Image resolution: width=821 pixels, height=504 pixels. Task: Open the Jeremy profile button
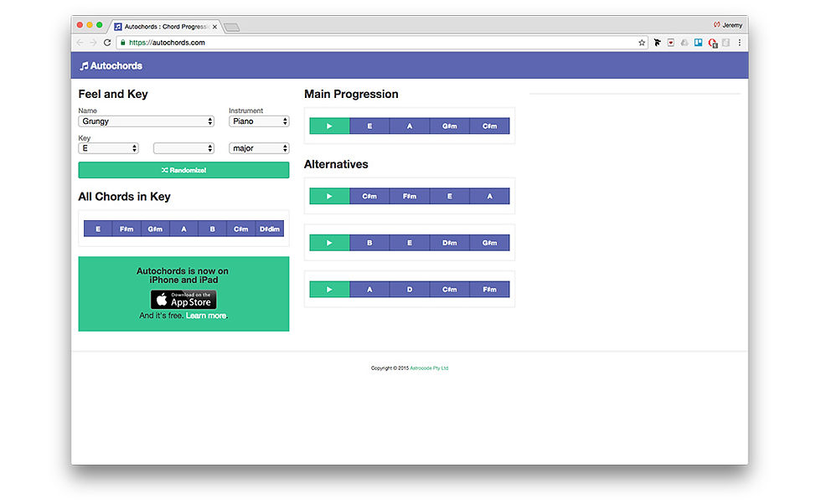[x=728, y=25]
